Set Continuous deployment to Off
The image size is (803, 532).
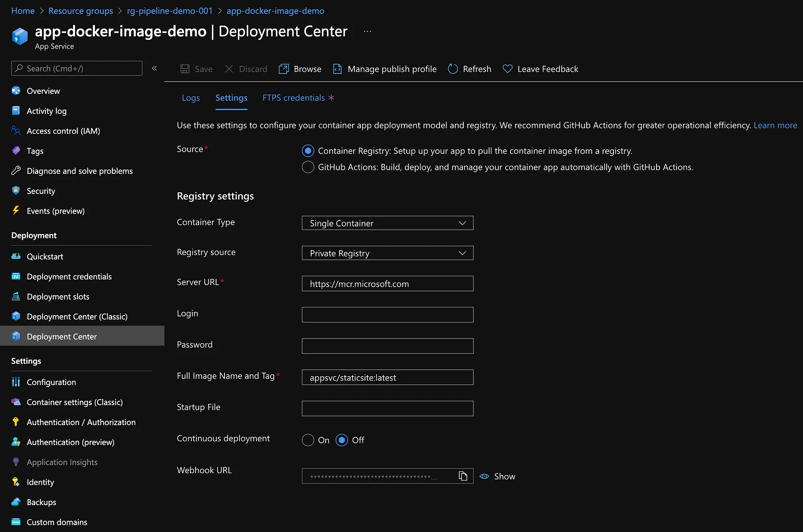tap(342, 440)
